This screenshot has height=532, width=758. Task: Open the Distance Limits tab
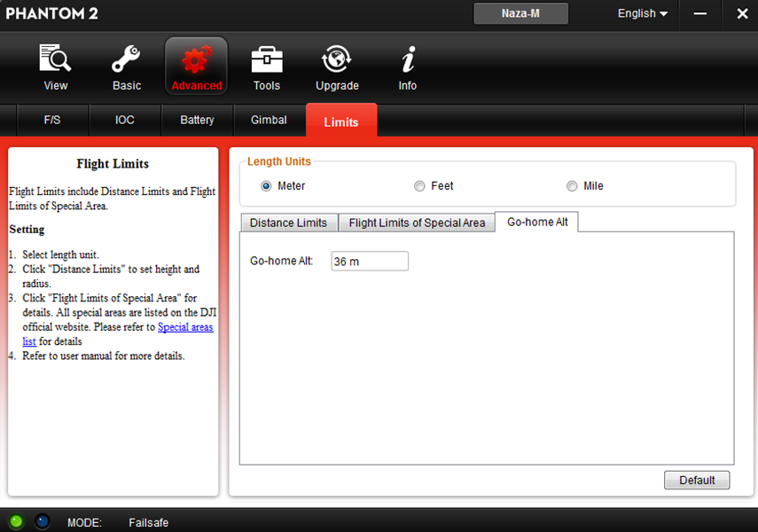point(289,223)
